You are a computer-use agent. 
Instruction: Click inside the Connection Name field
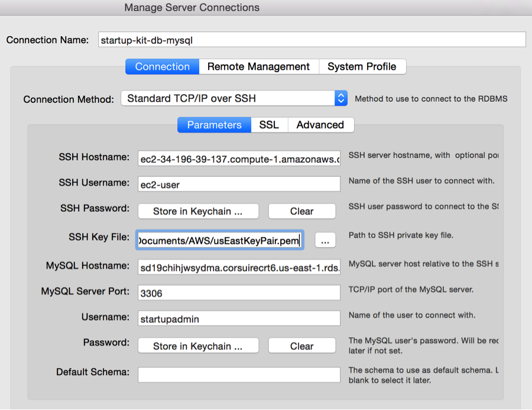click(x=312, y=40)
